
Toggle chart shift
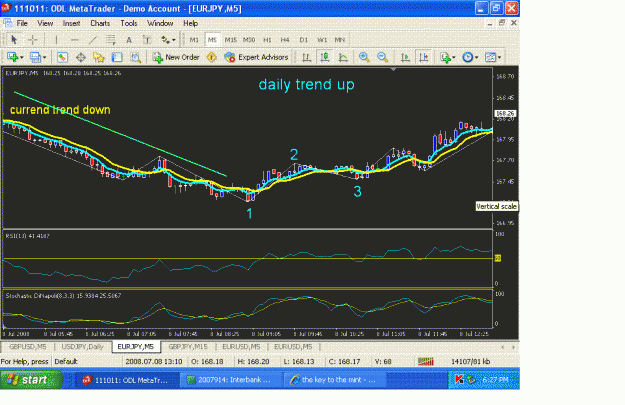pyautogui.click(x=423, y=57)
